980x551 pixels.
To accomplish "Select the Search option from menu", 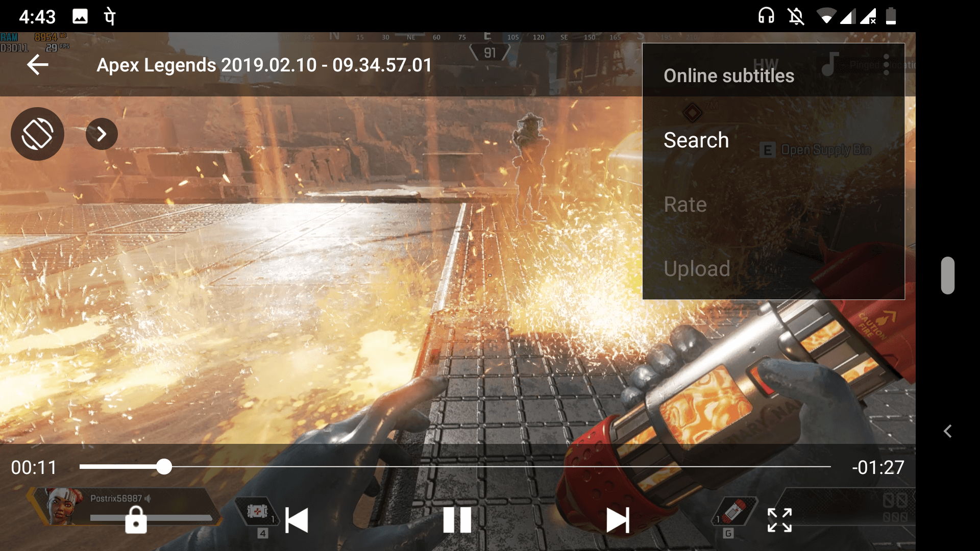I will [x=696, y=140].
